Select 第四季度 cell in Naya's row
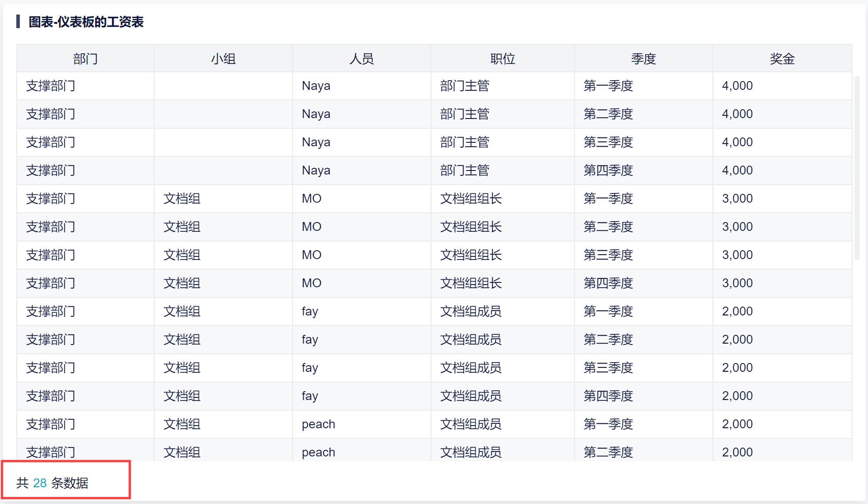The image size is (868, 504). point(608,170)
